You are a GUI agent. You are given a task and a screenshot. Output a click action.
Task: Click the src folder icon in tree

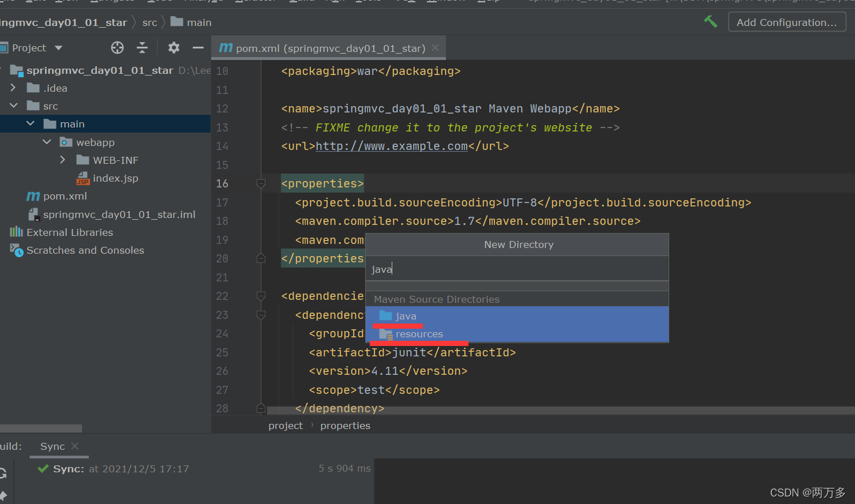point(33,106)
